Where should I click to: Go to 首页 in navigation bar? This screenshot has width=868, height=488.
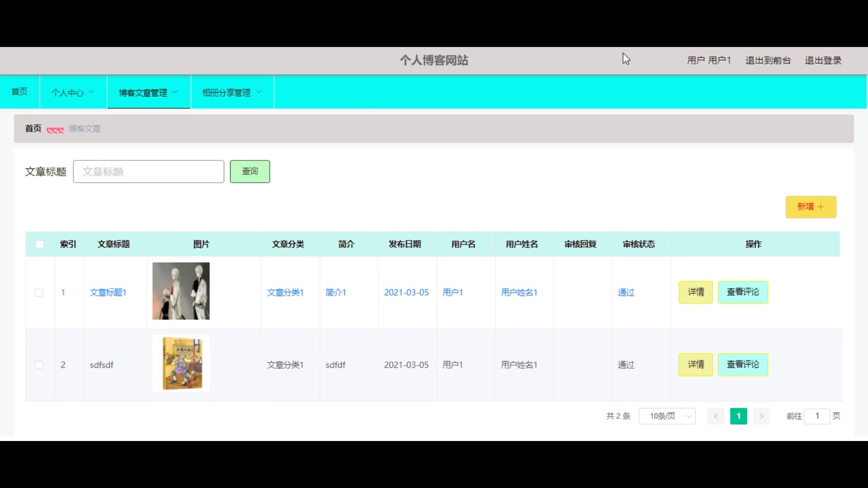[19, 92]
